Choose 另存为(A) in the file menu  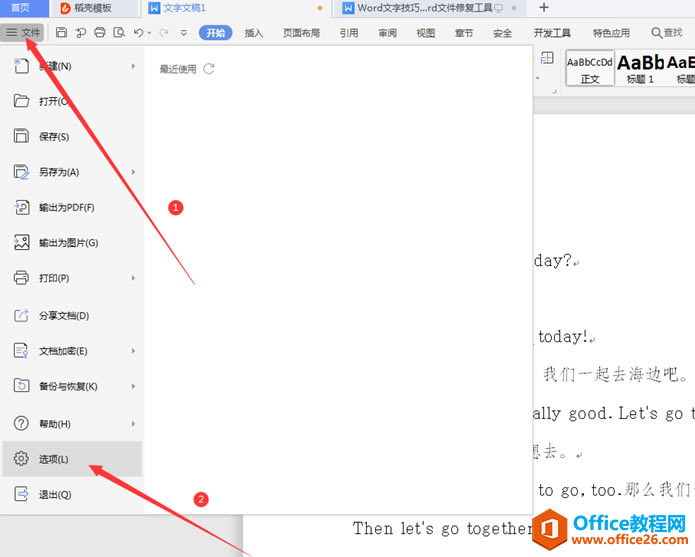[72, 172]
